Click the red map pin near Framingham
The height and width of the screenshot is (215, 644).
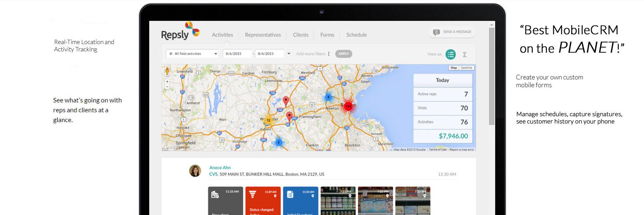click(289, 116)
